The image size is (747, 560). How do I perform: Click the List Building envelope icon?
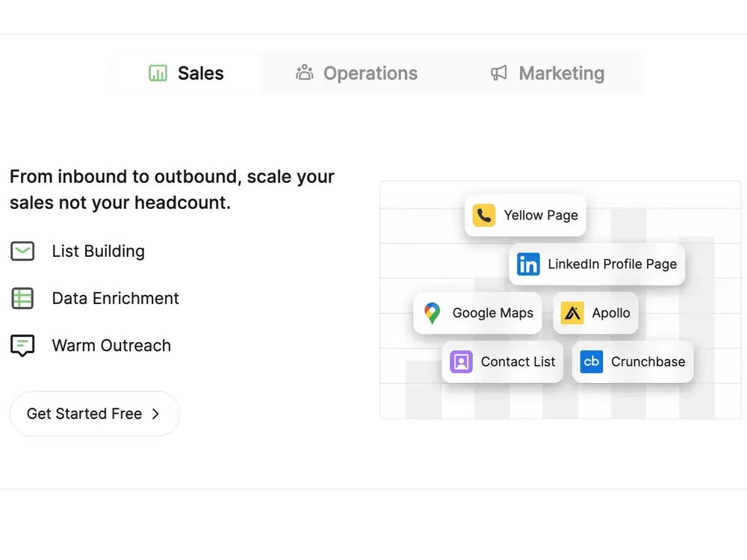pyautogui.click(x=22, y=251)
